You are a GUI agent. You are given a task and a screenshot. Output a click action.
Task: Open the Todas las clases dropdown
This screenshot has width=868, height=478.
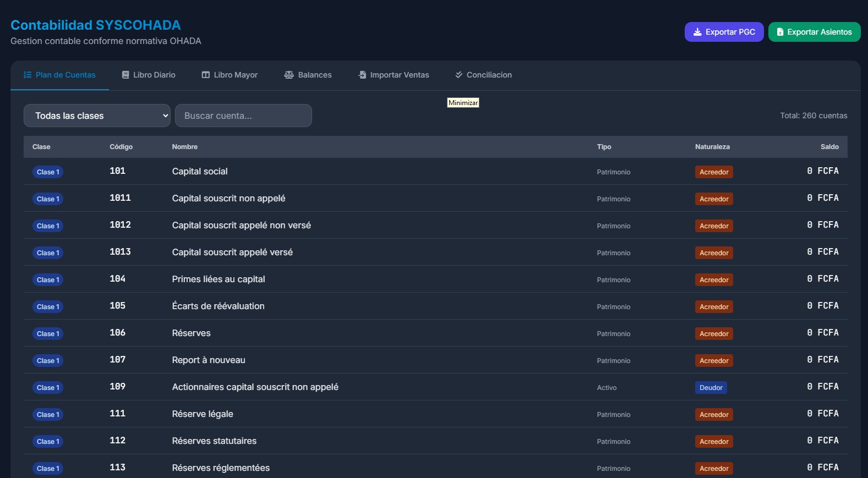tap(97, 116)
